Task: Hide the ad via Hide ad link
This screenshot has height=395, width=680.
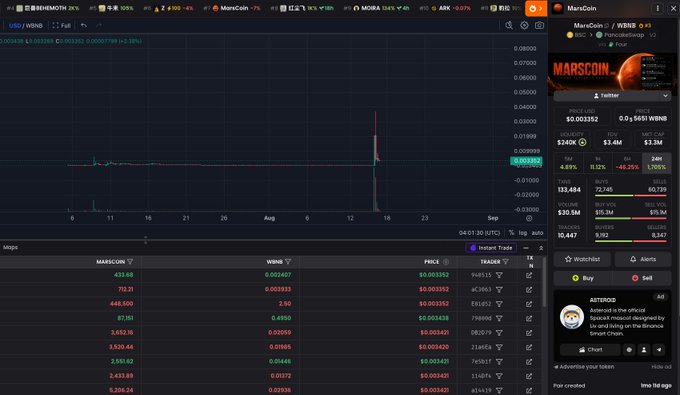Action: (661, 367)
